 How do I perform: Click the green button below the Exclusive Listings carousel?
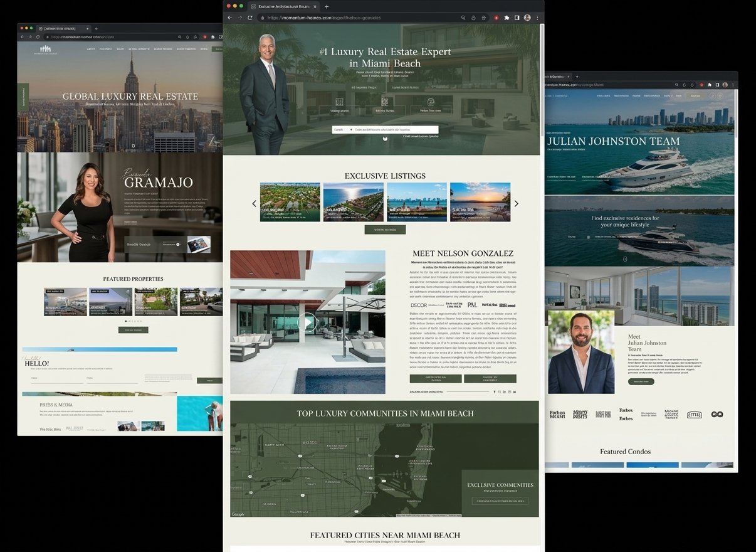[x=385, y=230]
